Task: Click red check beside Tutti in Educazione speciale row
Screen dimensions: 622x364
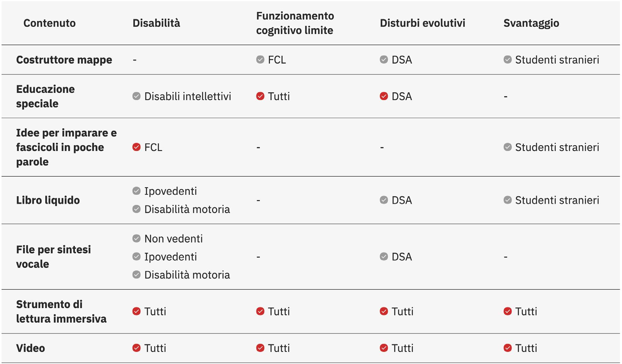Action: click(260, 96)
